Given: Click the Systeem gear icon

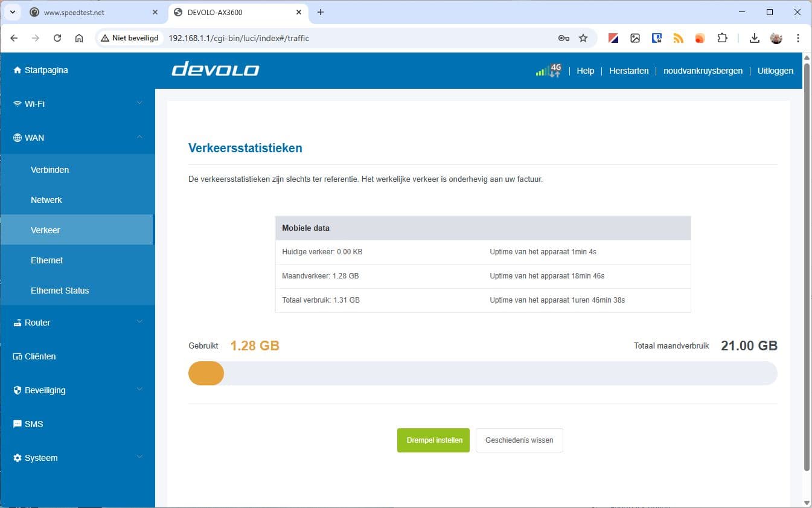Looking at the screenshot, I should click(17, 458).
